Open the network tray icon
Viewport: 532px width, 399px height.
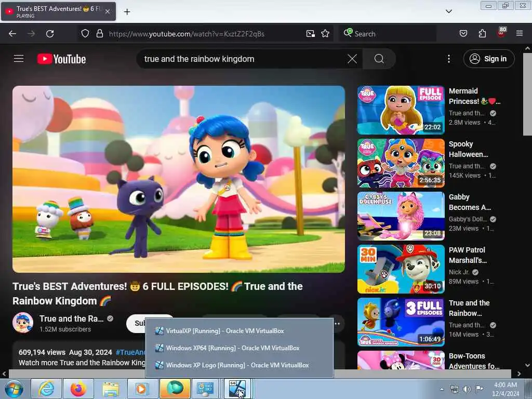tap(454, 389)
